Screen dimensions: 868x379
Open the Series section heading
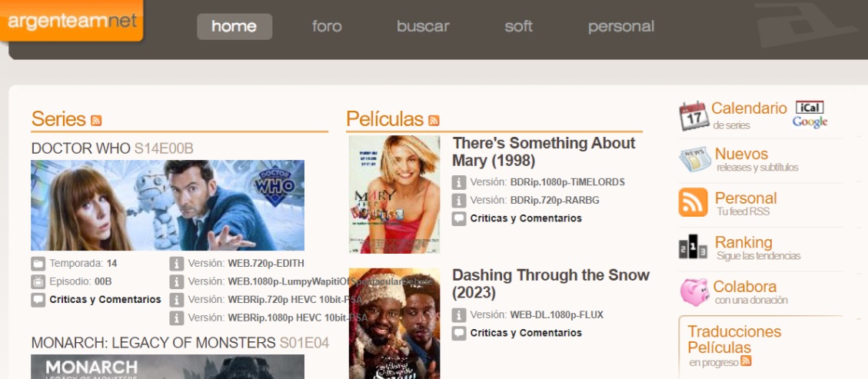58,119
